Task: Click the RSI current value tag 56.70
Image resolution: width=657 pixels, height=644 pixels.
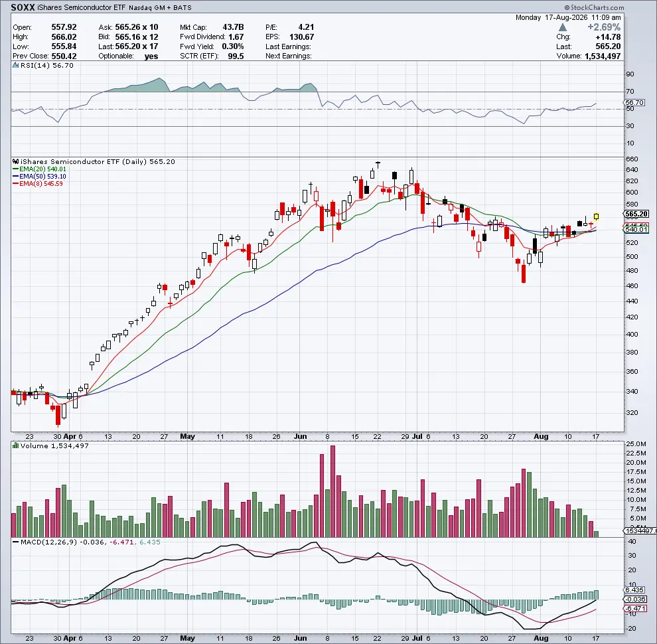Action: [634, 102]
